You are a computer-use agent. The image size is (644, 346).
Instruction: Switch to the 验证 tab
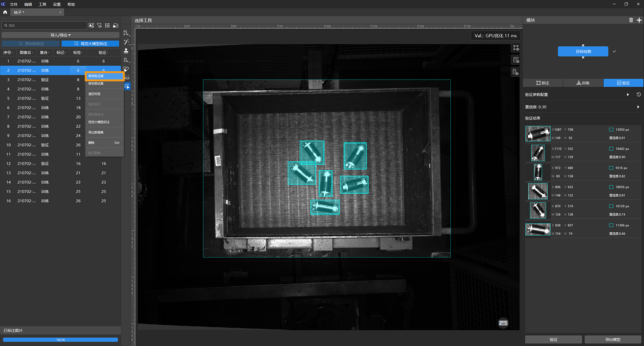tap(624, 83)
